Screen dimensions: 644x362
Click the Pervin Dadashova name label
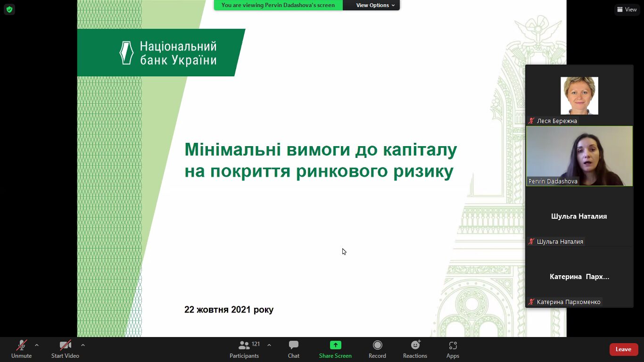(x=553, y=181)
